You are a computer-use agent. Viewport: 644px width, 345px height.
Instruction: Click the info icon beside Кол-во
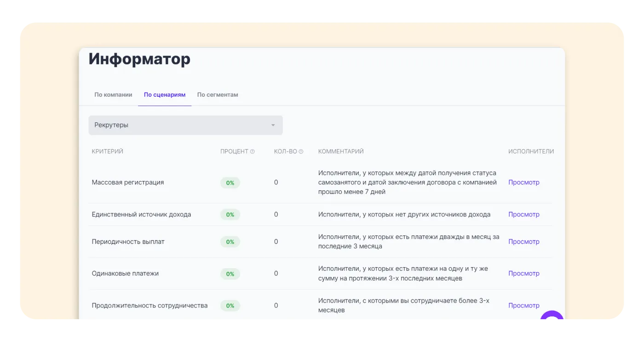coord(301,152)
